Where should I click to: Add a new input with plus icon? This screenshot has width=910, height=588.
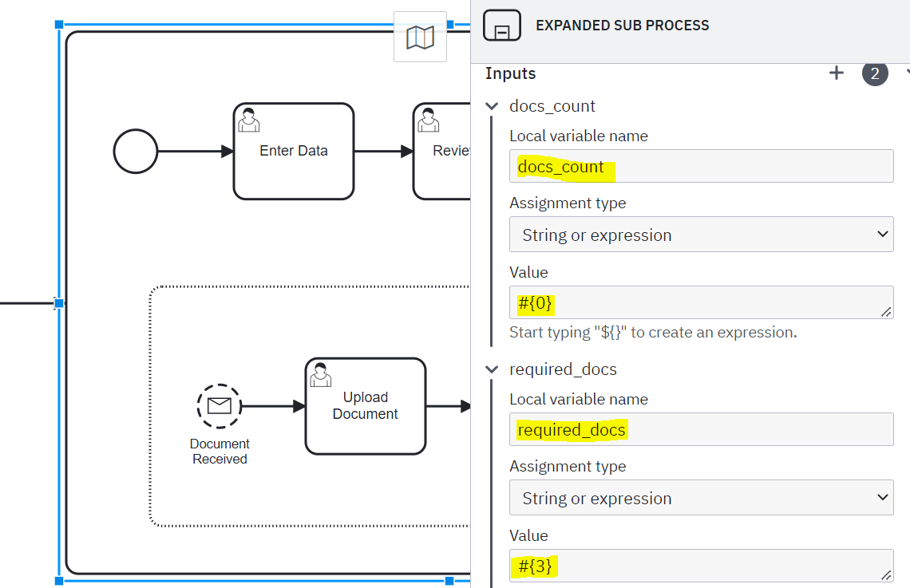coord(837,73)
